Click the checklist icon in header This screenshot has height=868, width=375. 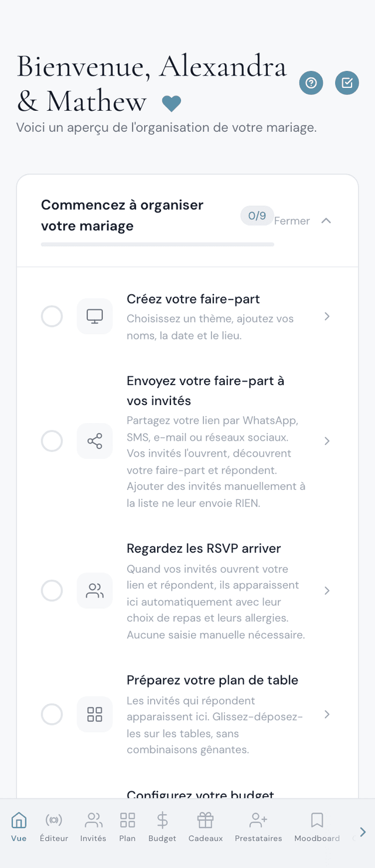coord(347,83)
